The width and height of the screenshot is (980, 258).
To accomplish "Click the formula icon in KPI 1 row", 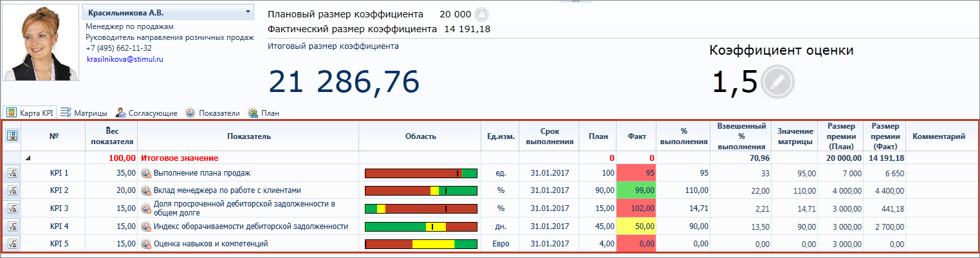I will [x=12, y=173].
